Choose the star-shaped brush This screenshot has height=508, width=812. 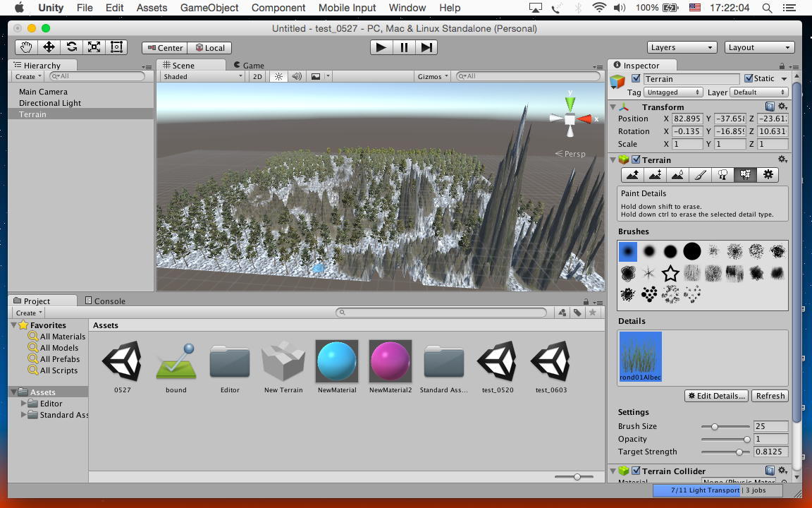(670, 273)
